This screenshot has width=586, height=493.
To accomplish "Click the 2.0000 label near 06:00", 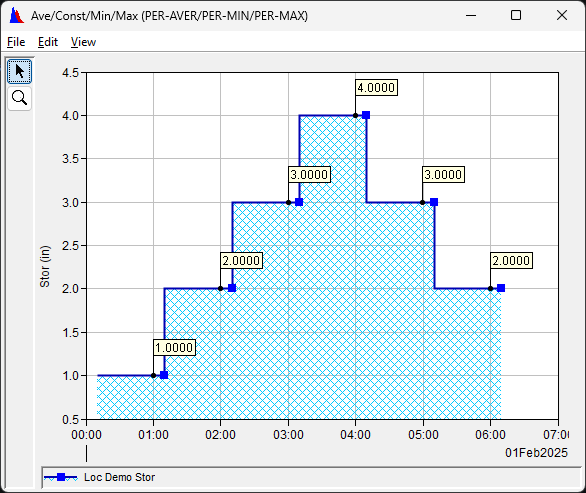I will tap(511, 261).
